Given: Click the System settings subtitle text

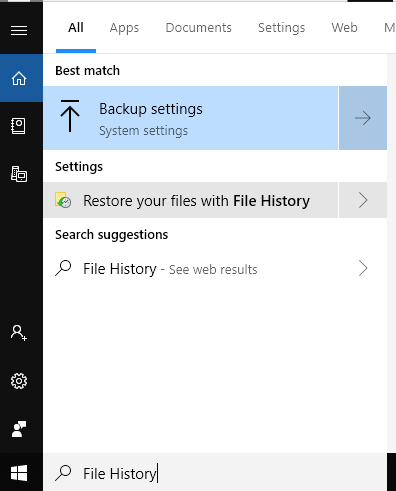Looking at the screenshot, I should point(144,131).
